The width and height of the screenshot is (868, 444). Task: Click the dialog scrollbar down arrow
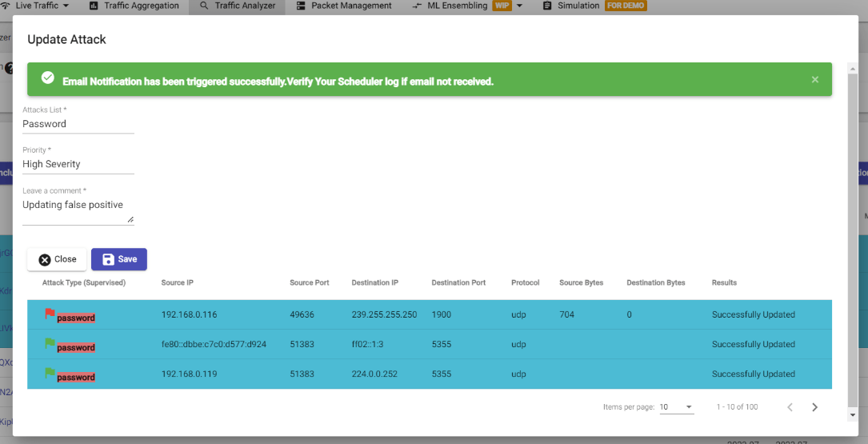853,414
